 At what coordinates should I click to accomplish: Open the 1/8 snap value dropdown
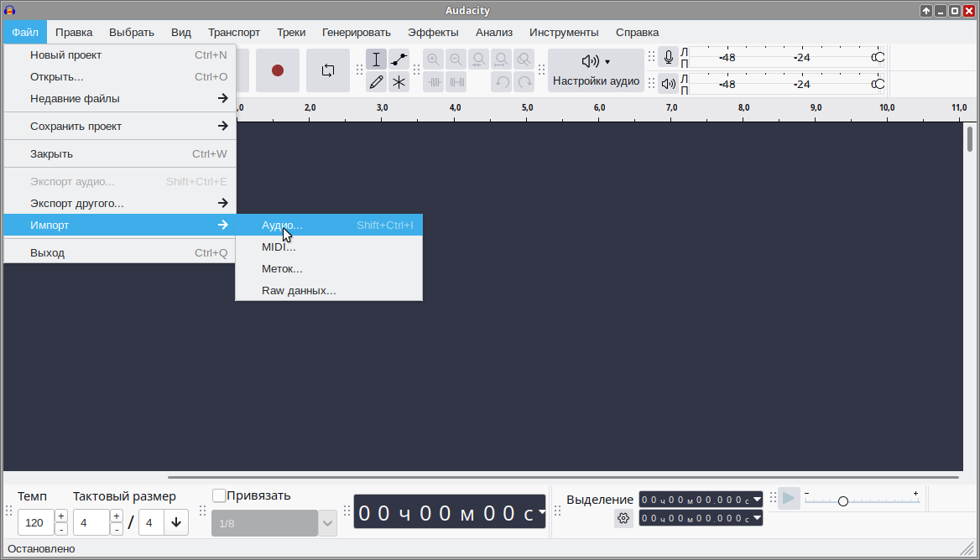point(327,523)
